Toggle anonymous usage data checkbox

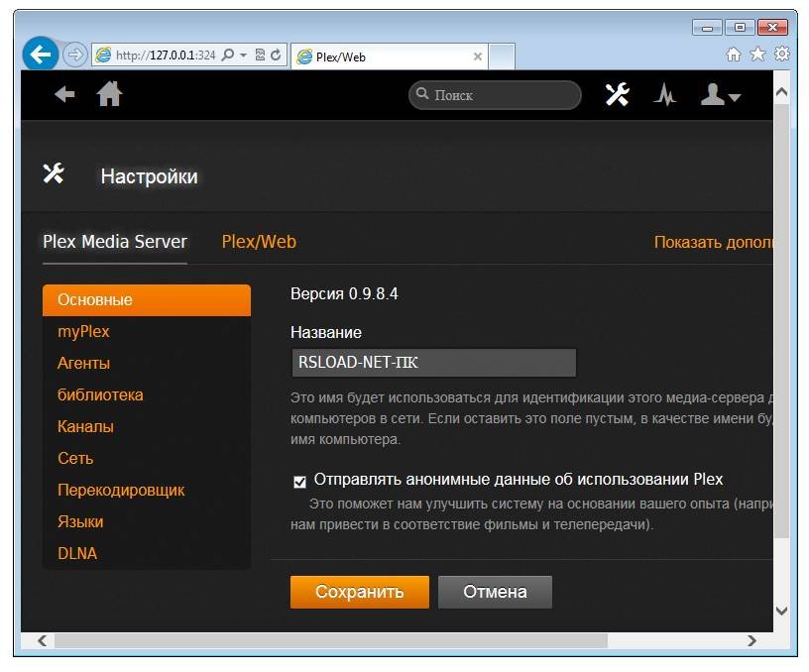pos(299,482)
